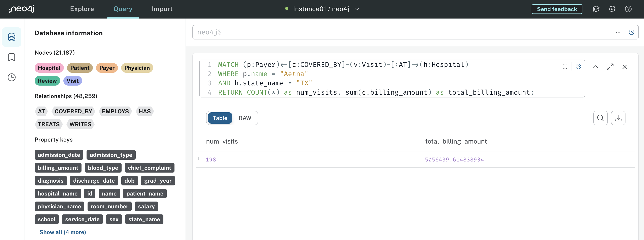Open the query history clock icon
This screenshot has height=240, width=644.
11,78
